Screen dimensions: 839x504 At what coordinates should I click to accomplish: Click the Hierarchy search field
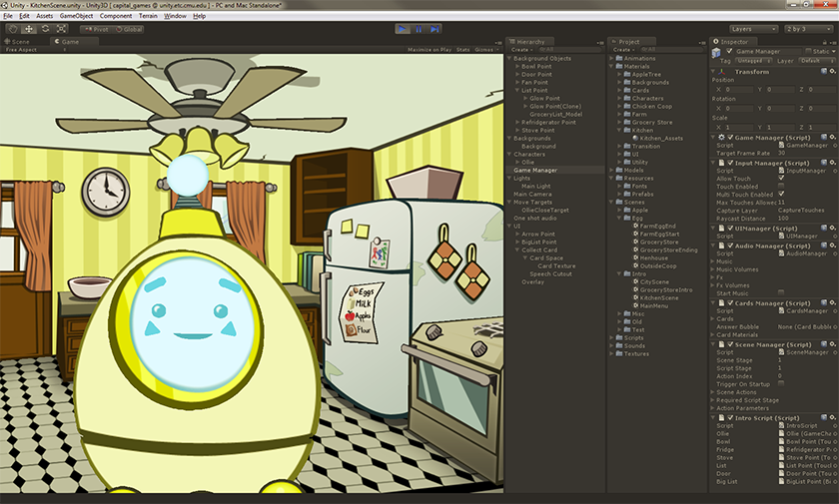568,50
